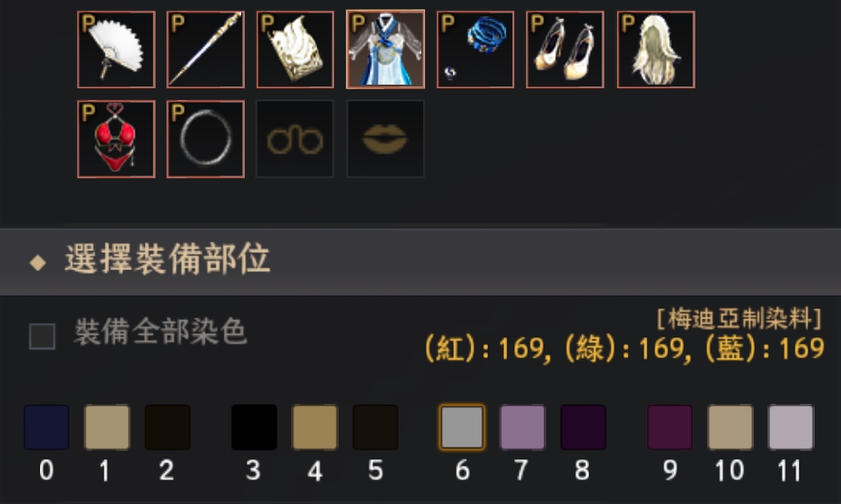
Task: Select the blue dress outfit slot
Action: (x=386, y=49)
